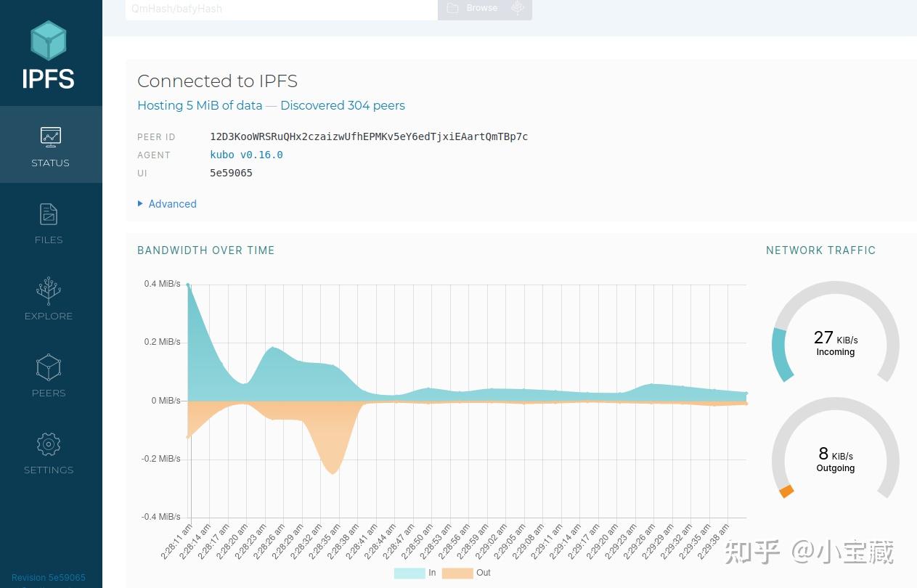Click the kubo v0.16.0 agent link
The width and height of the screenshot is (917, 588).
click(246, 155)
